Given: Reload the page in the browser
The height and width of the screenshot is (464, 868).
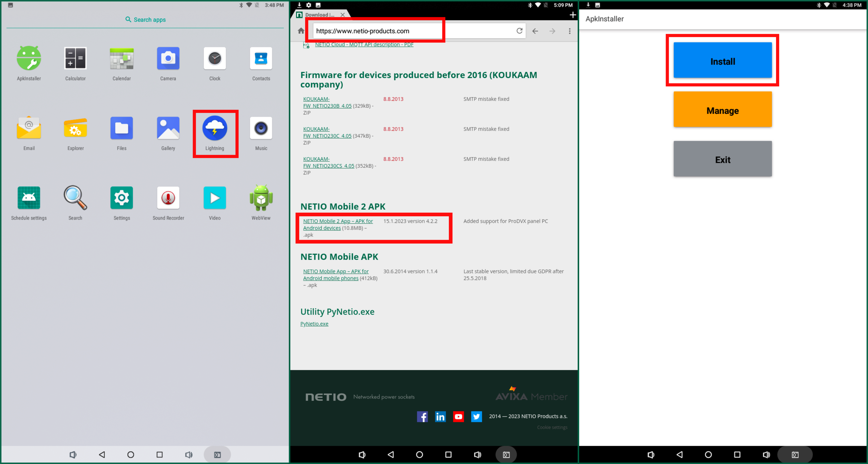Looking at the screenshot, I should (520, 31).
